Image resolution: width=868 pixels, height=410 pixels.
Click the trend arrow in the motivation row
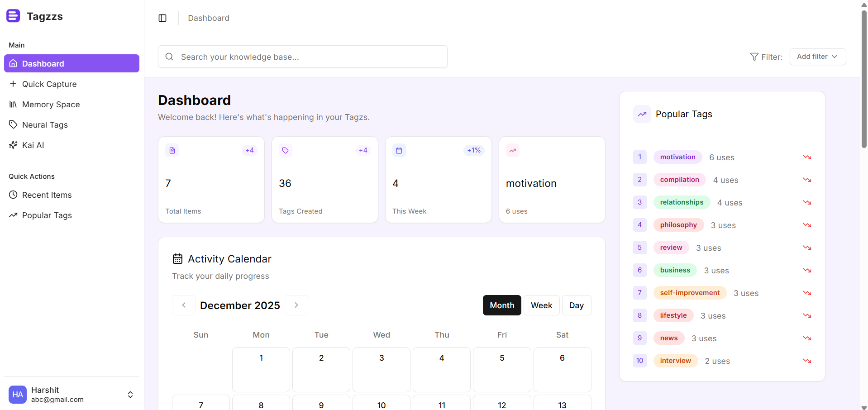click(807, 157)
